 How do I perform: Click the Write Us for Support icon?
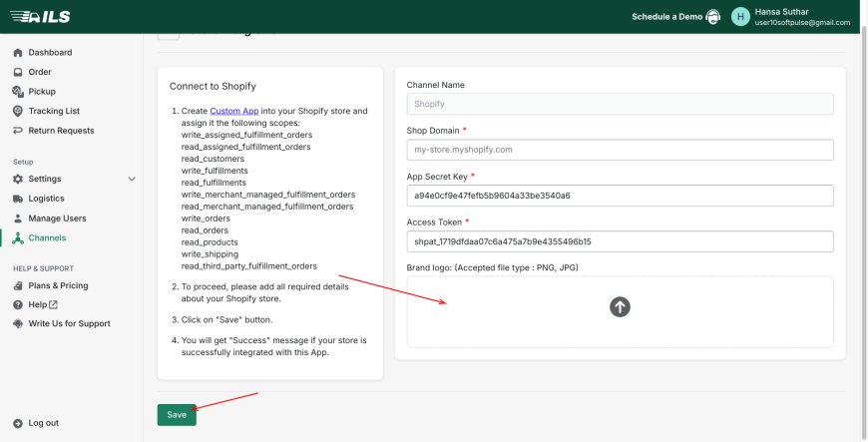pos(18,324)
